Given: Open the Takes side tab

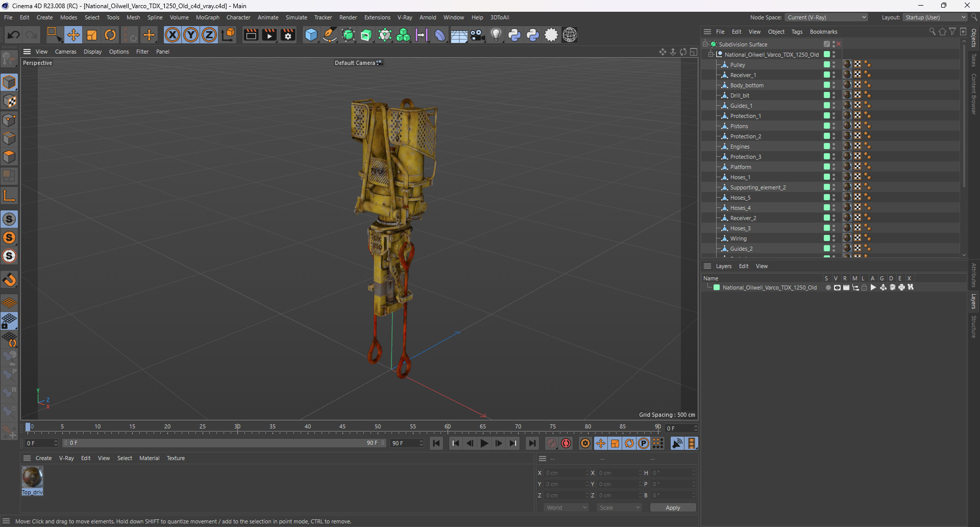Looking at the screenshot, I should coord(974,60).
